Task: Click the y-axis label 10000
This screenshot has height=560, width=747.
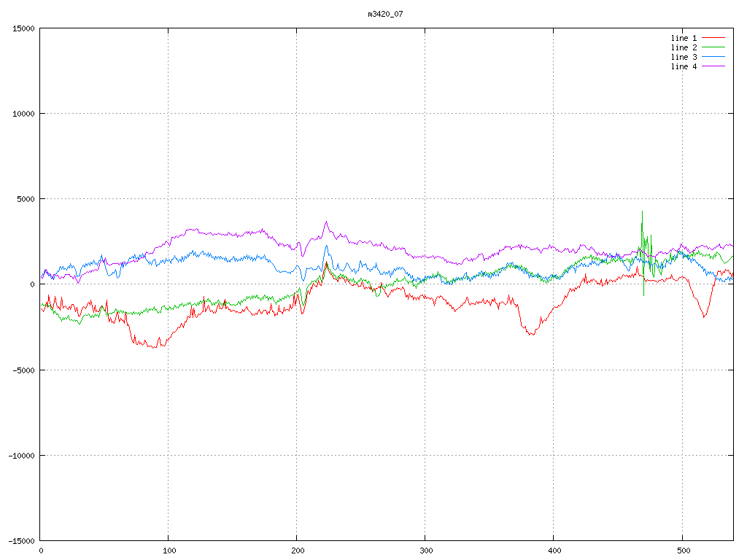Action: pyautogui.click(x=23, y=114)
